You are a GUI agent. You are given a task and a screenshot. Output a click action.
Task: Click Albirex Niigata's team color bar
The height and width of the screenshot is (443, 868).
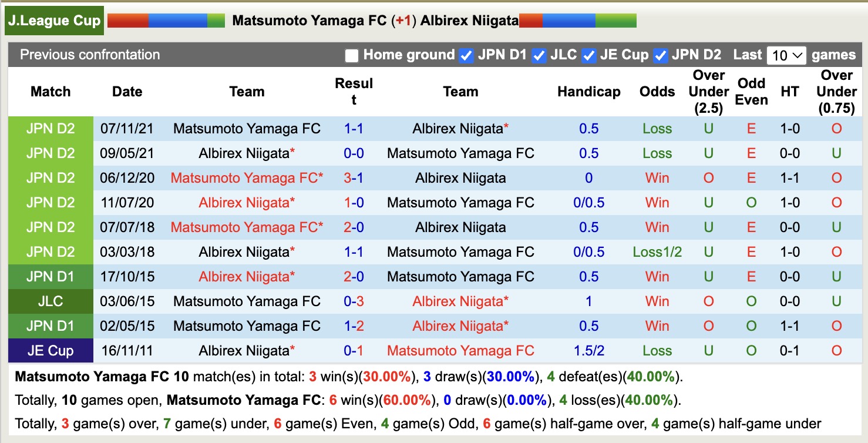578,19
